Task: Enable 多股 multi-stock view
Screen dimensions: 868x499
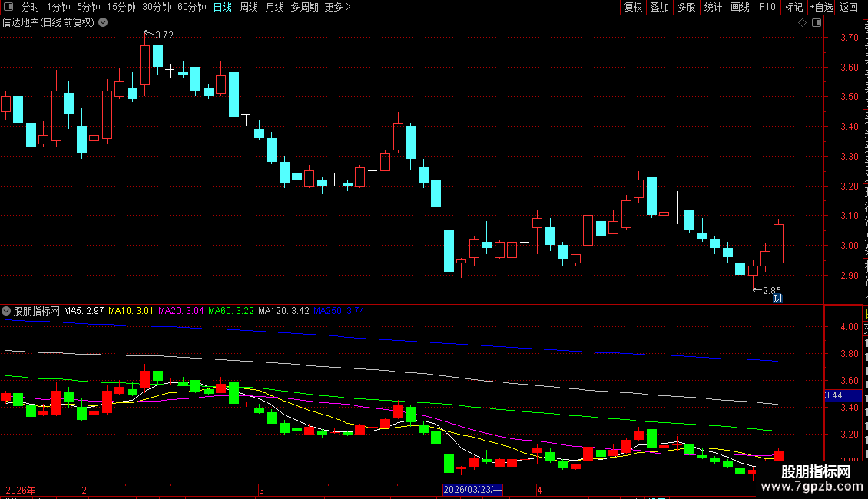Action: tap(686, 7)
